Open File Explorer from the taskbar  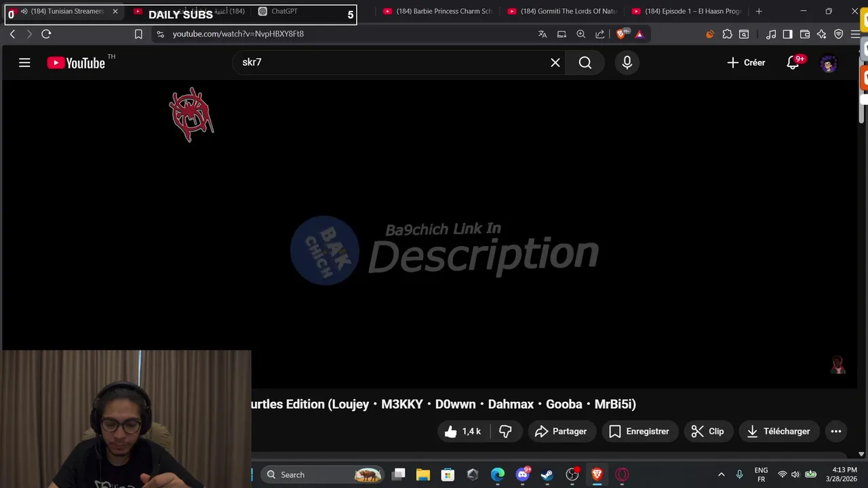pos(423,474)
